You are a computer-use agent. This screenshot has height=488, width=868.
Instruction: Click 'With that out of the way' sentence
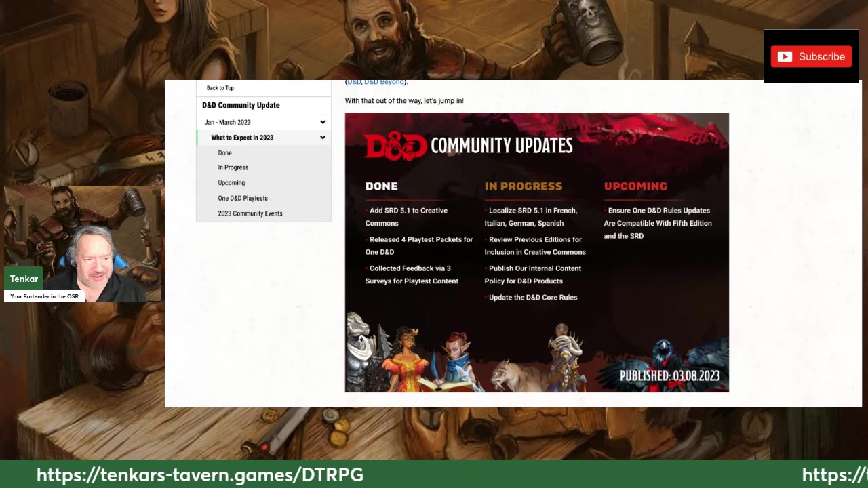click(x=404, y=100)
